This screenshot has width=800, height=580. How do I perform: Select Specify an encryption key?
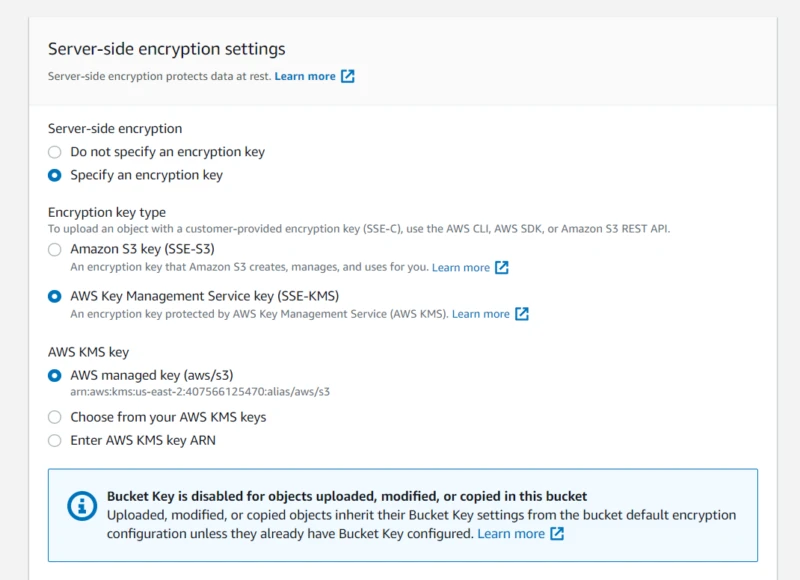point(55,175)
